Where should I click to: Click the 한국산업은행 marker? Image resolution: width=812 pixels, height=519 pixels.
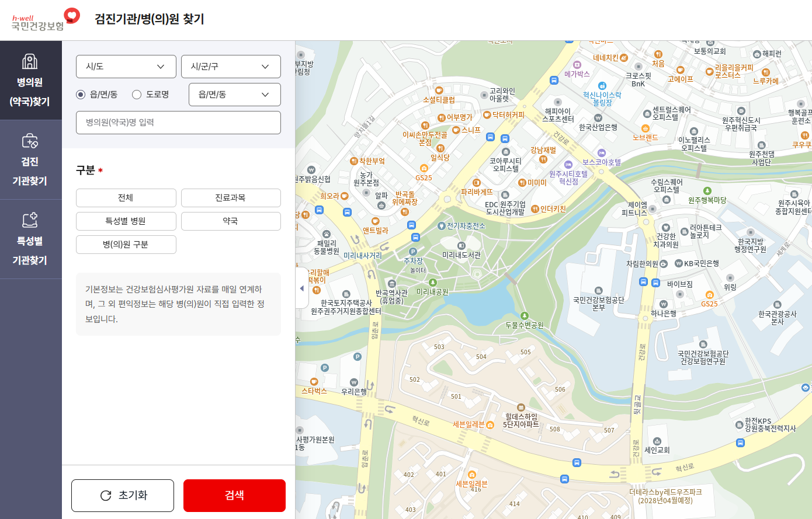598,118
